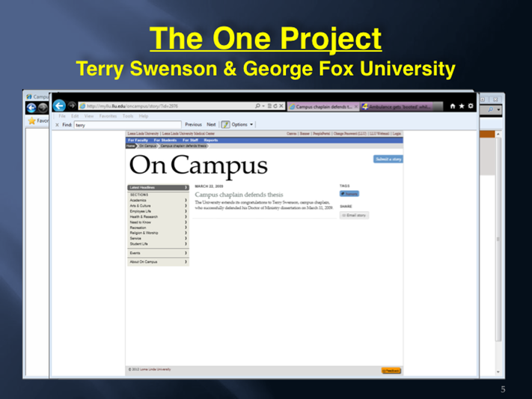Close the 'Campus chaplain defends t...' tab
Image resolution: width=532 pixels, height=399 pixels.
[356, 106]
